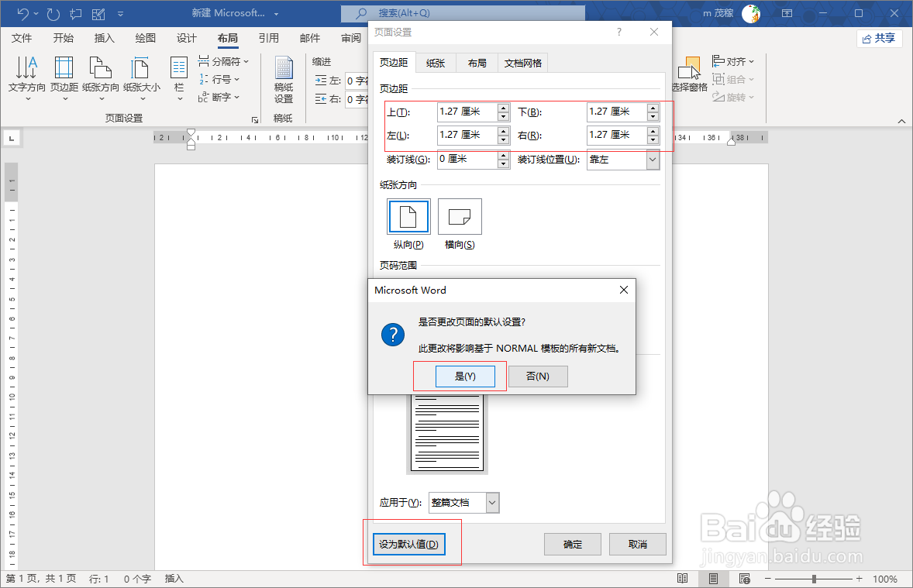This screenshot has height=588, width=913.
Task: Open Text Direction (文字方向) tool
Action: (27, 78)
